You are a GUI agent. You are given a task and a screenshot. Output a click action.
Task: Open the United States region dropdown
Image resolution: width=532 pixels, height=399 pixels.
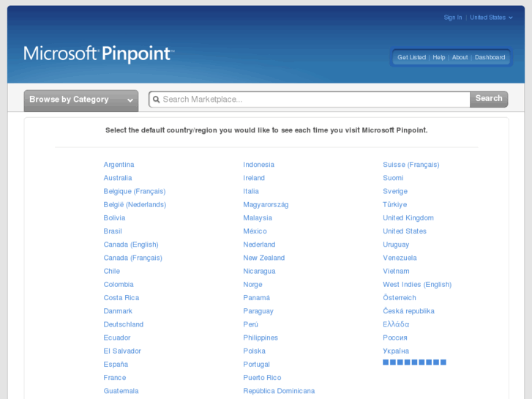(x=491, y=18)
